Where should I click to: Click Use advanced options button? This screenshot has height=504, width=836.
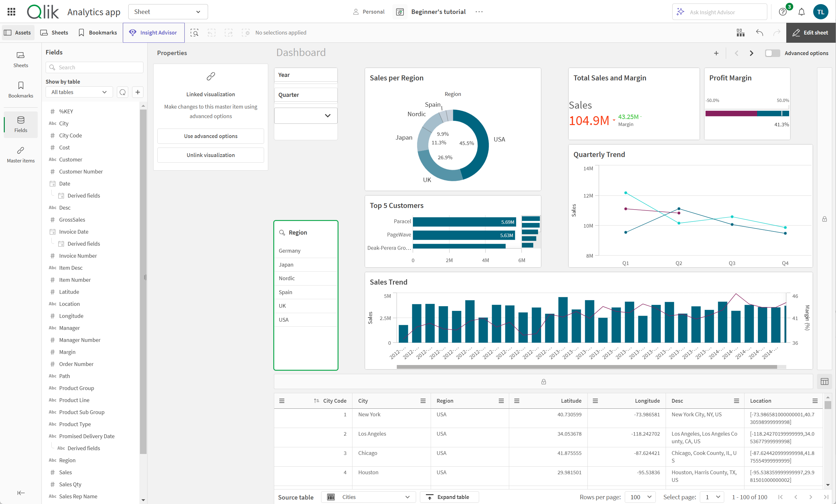(x=210, y=135)
